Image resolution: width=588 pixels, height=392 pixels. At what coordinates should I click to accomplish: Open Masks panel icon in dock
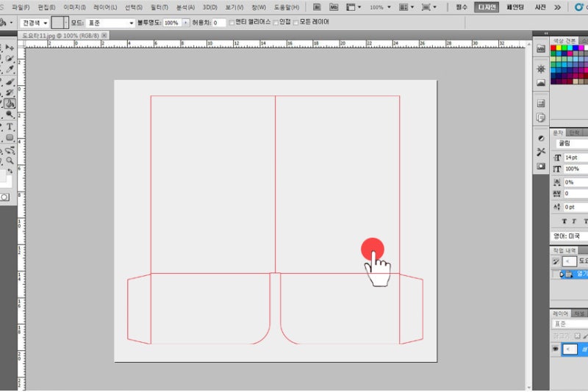(x=541, y=83)
